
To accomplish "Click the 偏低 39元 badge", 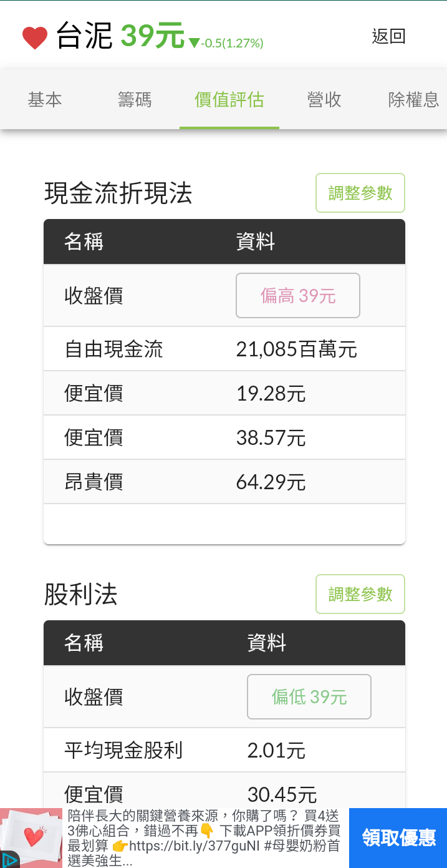I will 309,697.
